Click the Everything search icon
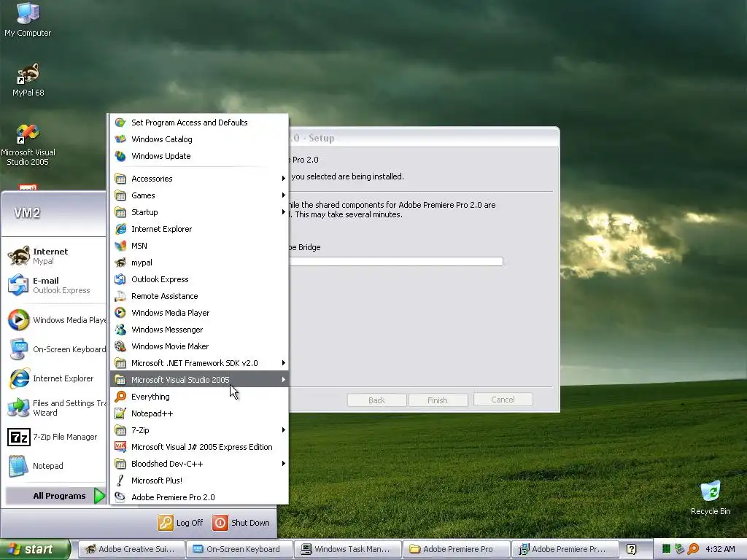This screenshot has height=560, width=747. pyautogui.click(x=120, y=397)
